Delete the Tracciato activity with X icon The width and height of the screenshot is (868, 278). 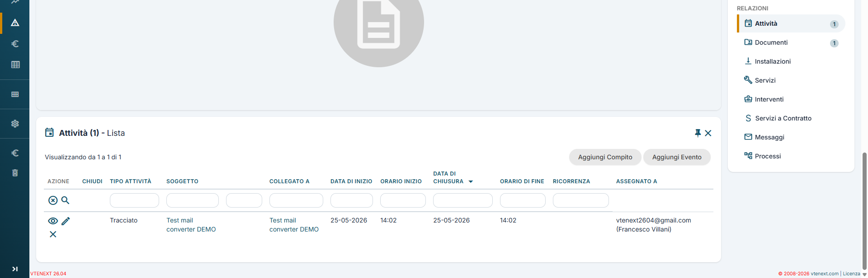pos(53,234)
